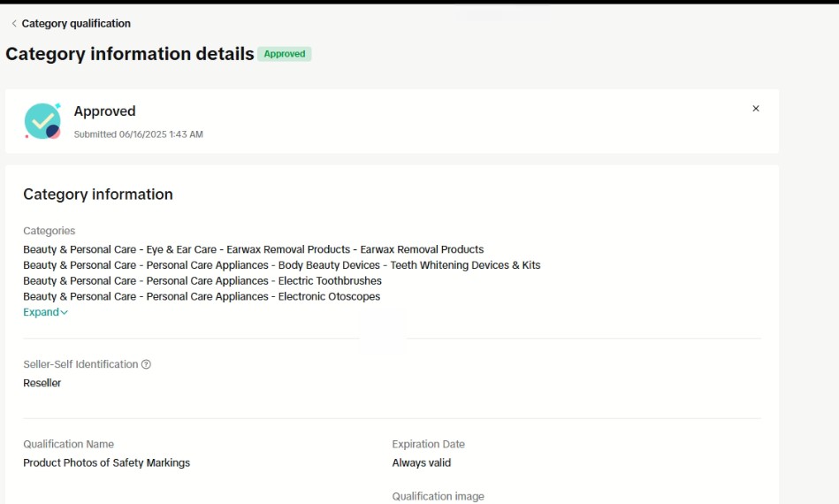Click the back chevron beside Category qualification
The image size is (839, 504).
13,24
